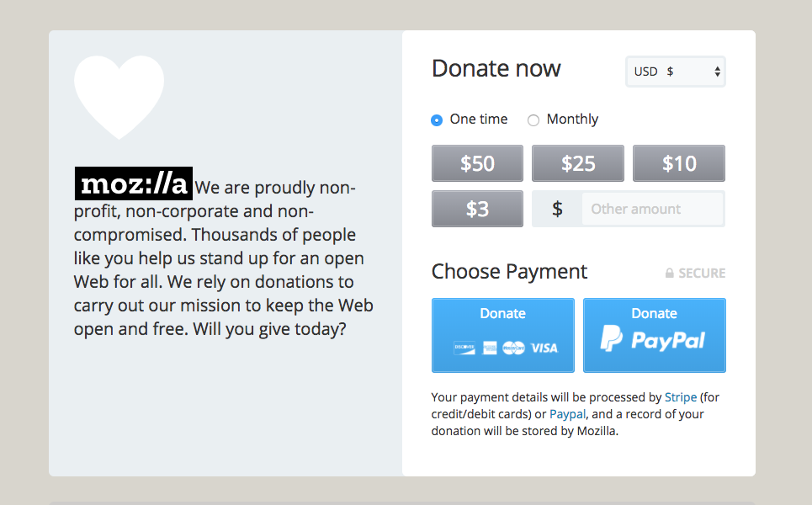Choose the $10 donation amount
Image resolution: width=812 pixels, height=505 pixels.
(679, 163)
